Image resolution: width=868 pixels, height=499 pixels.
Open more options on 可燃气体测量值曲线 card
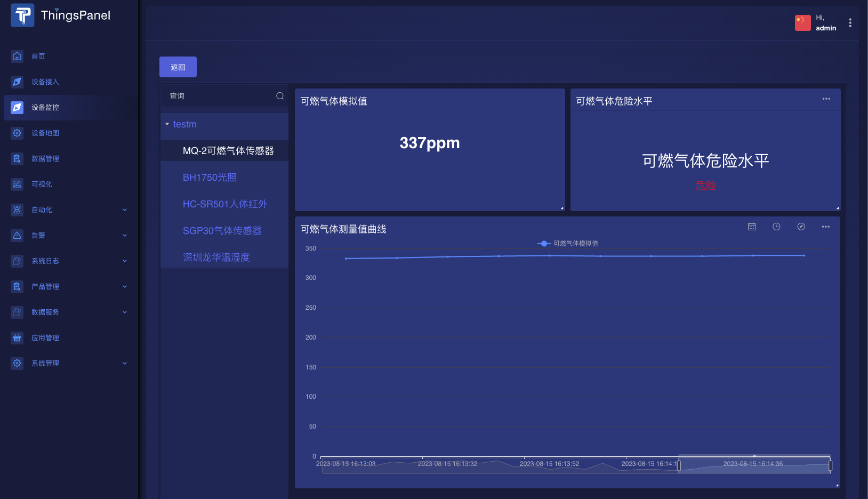tap(825, 227)
